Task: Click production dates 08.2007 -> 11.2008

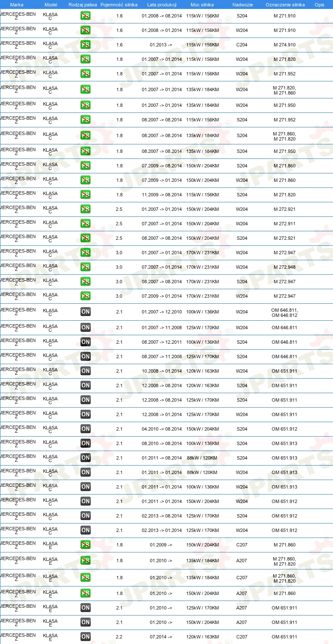Action: pyautogui.click(x=162, y=356)
